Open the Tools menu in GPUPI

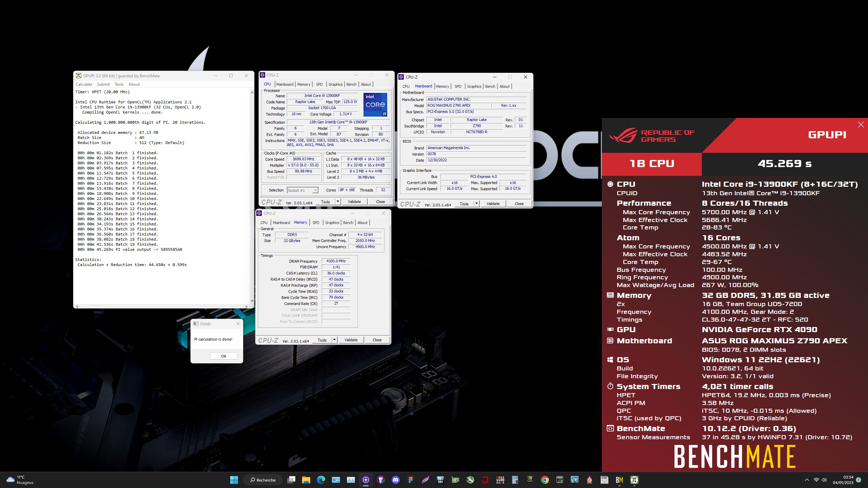119,84
